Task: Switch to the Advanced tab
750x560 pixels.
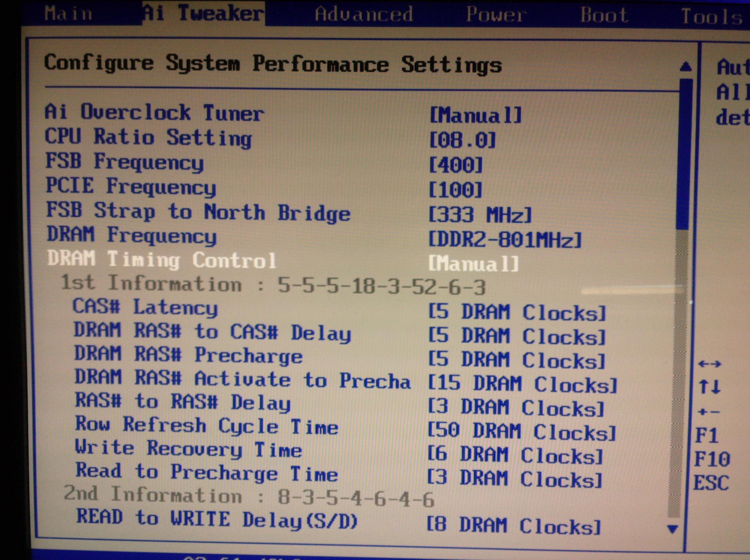Action: [x=363, y=14]
